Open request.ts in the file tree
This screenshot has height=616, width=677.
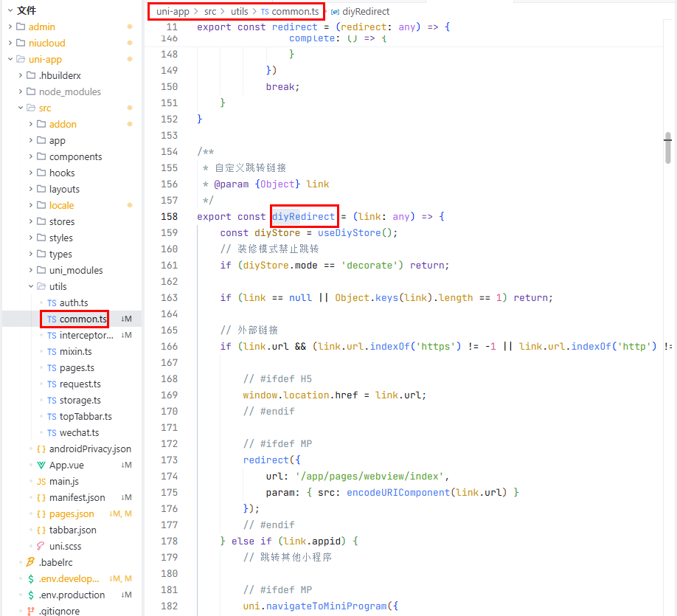pos(80,384)
